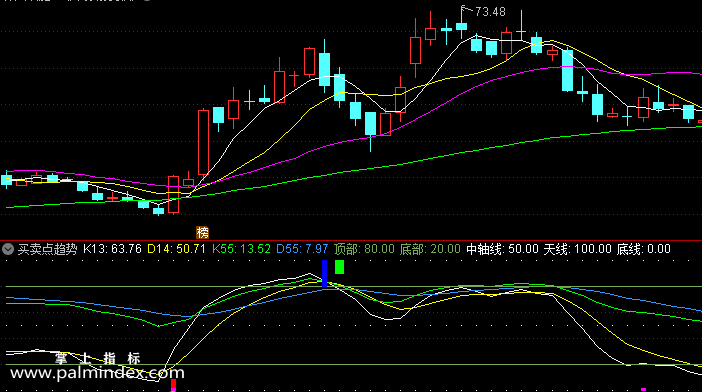Image resolution: width=702 pixels, height=392 pixels.
Task: Click the red buy signal bar
Action: pyautogui.click(x=173, y=385)
